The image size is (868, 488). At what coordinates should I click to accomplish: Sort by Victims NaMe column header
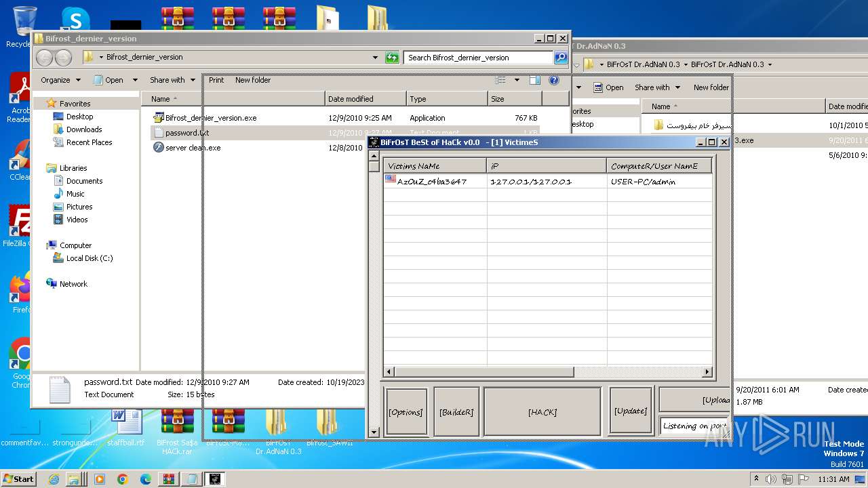coord(435,166)
